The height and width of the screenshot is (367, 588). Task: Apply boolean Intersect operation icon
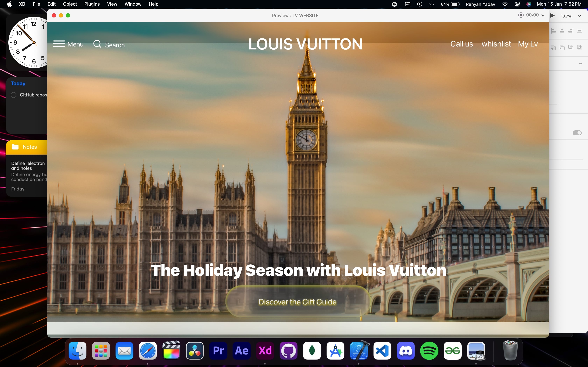[571, 48]
